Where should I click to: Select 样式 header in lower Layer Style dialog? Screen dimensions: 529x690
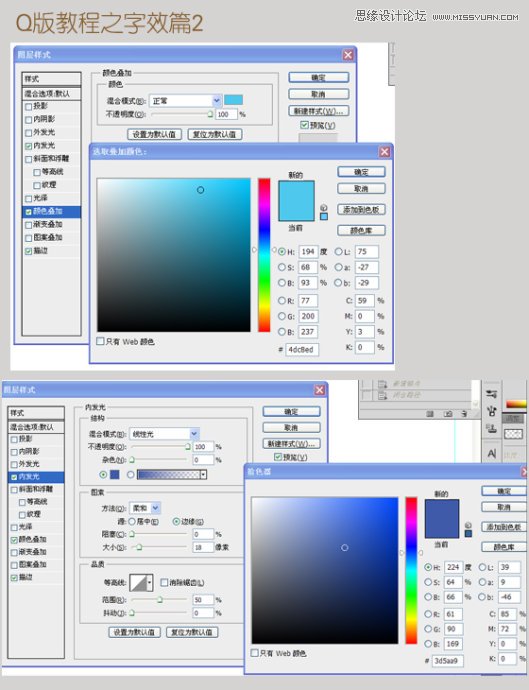pos(36,413)
